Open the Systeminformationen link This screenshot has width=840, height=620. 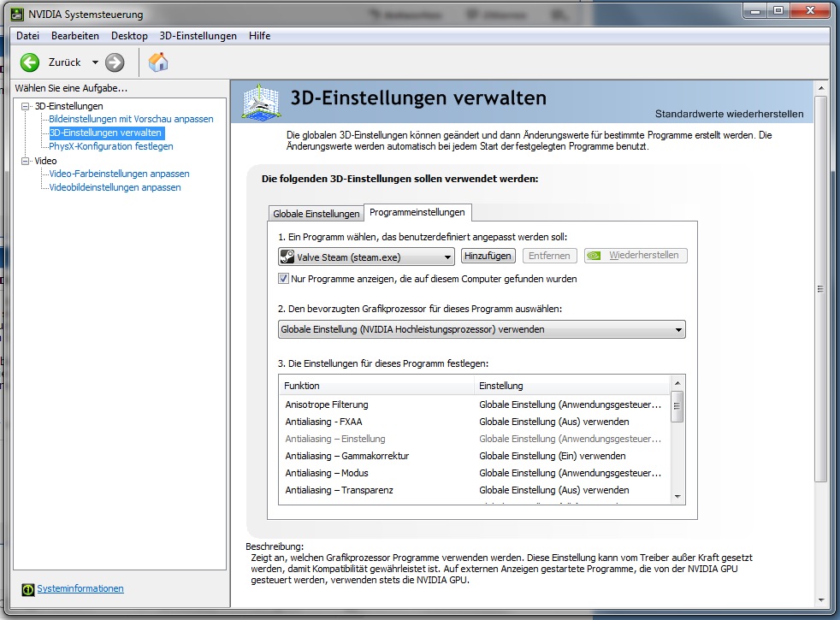point(80,588)
